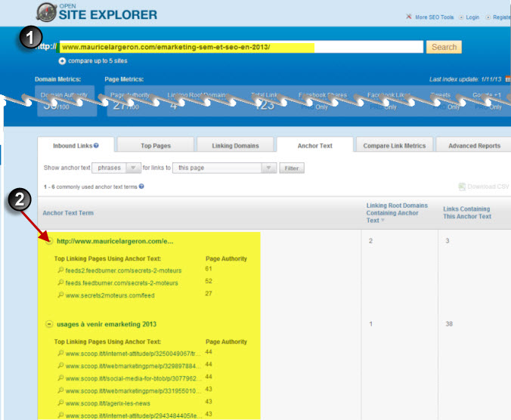Click the Search button
This screenshot has width=511, height=420.
click(444, 47)
